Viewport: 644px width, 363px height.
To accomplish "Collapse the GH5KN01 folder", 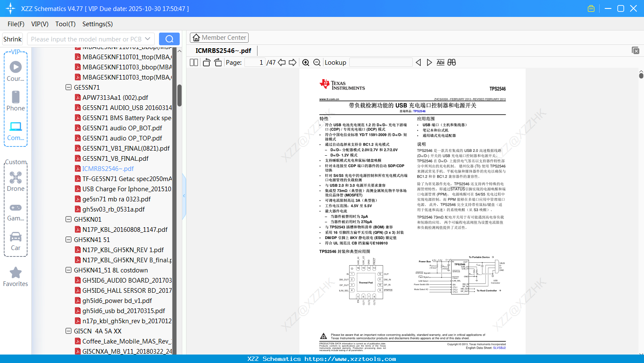I will pyautogui.click(x=69, y=219).
